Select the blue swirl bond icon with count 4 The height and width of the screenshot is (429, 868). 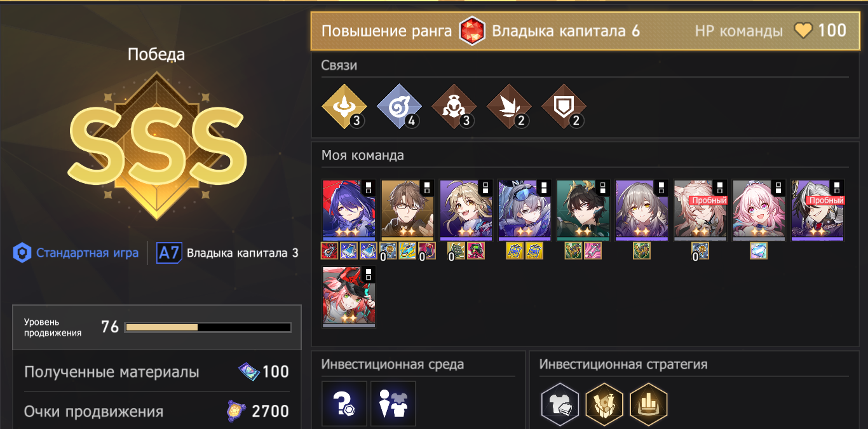coord(399,106)
